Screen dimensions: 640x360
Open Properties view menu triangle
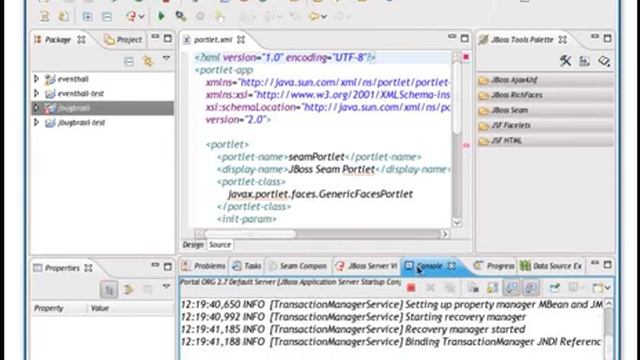(166, 287)
